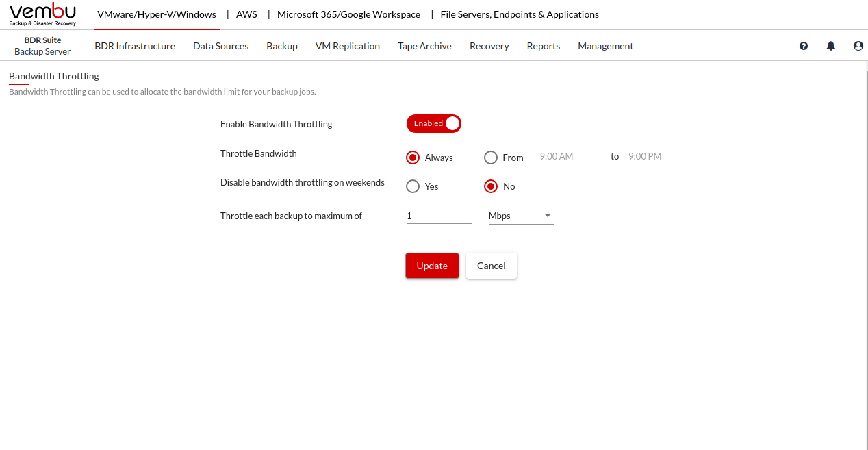Click the 9:00 AM start time field
The width and height of the screenshot is (868, 450).
click(x=571, y=156)
